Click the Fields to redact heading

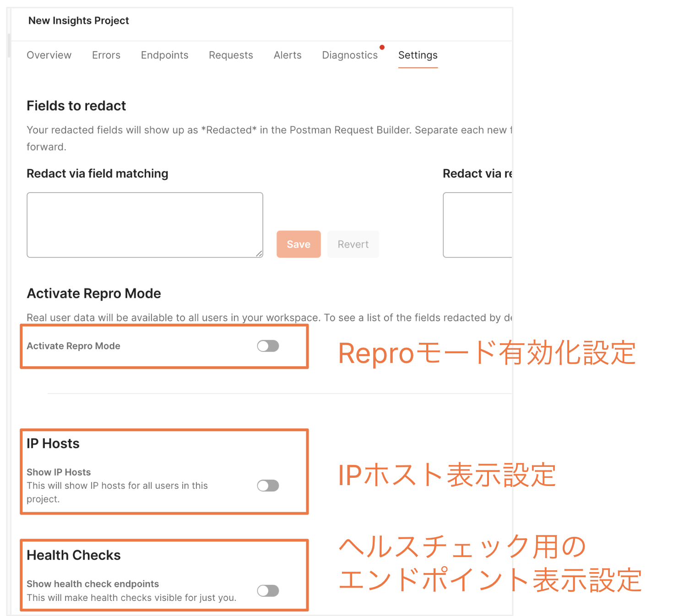(x=76, y=106)
